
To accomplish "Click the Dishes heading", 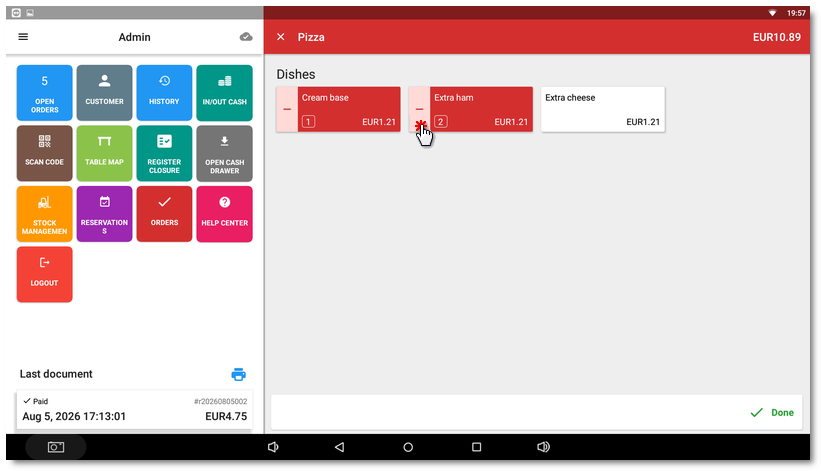I will click(x=296, y=74).
